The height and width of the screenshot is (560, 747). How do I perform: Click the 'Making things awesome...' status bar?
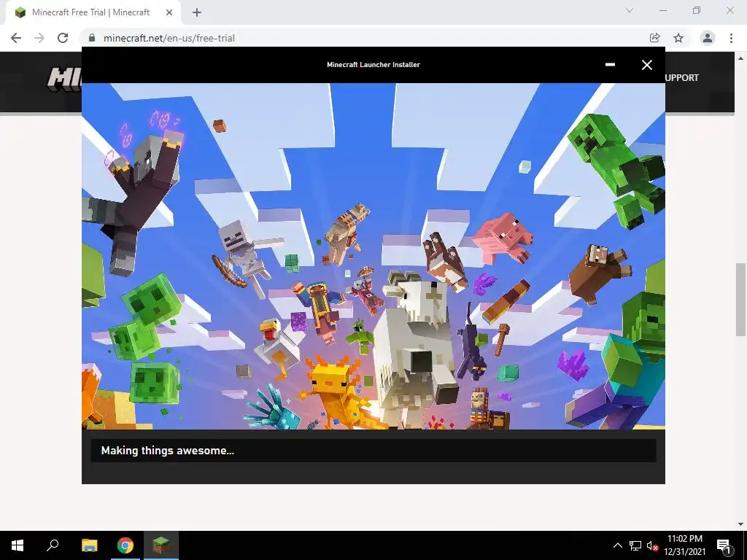(x=373, y=451)
